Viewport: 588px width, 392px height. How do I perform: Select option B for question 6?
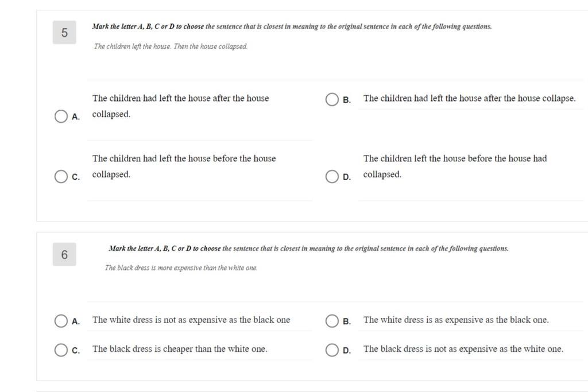click(x=332, y=321)
